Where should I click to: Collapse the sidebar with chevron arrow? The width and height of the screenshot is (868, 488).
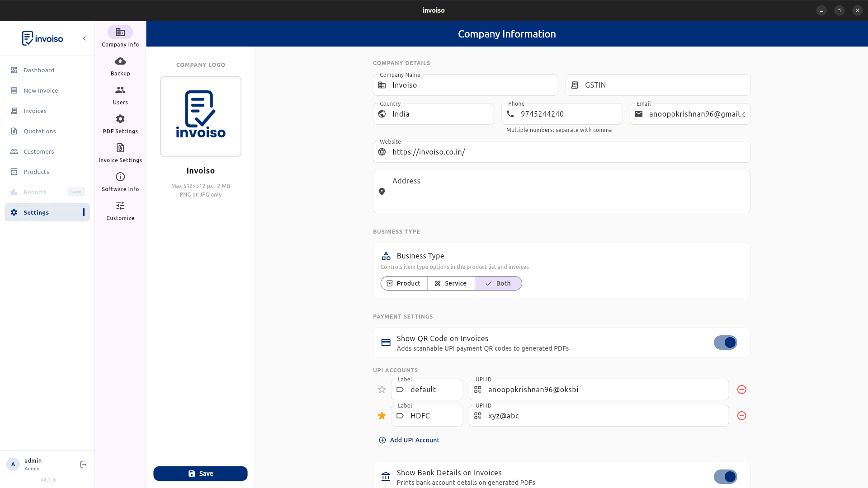(85, 38)
